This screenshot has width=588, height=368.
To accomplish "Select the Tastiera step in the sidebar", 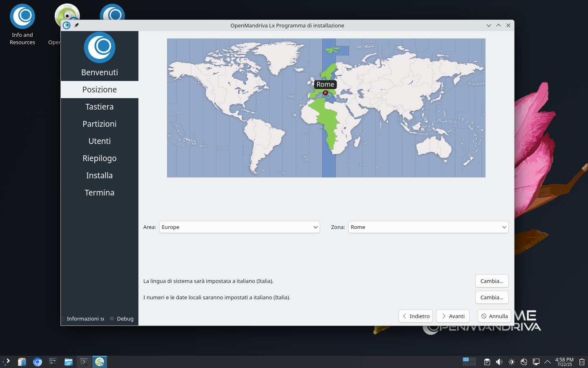I will pyautogui.click(x=99, y=107).
